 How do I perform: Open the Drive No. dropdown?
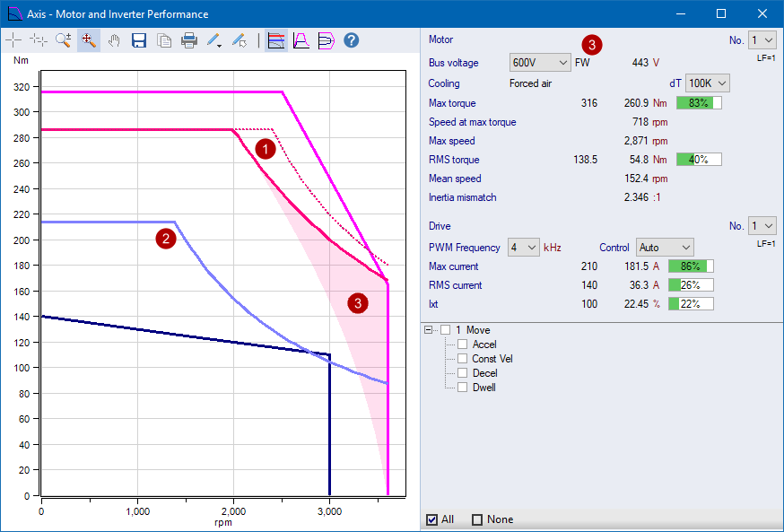point(762,226)
